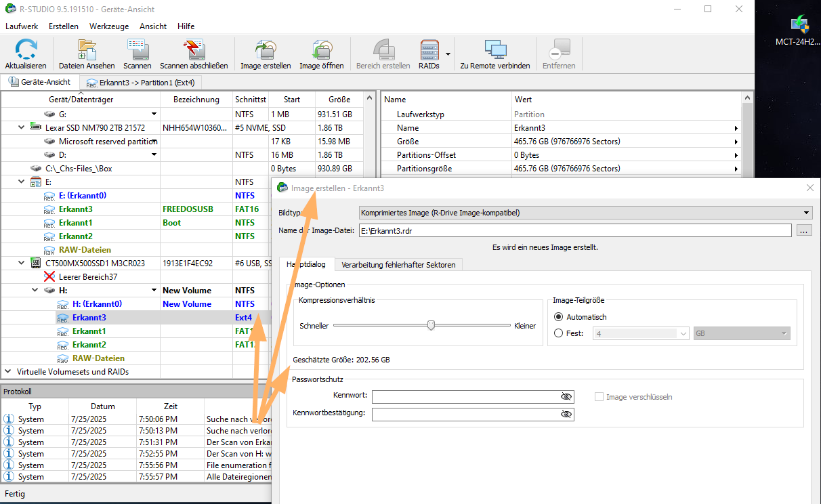Screen dimensions: 821x504
Task: Click the Datum column header in Protokoll
Action: pos(102,406)
